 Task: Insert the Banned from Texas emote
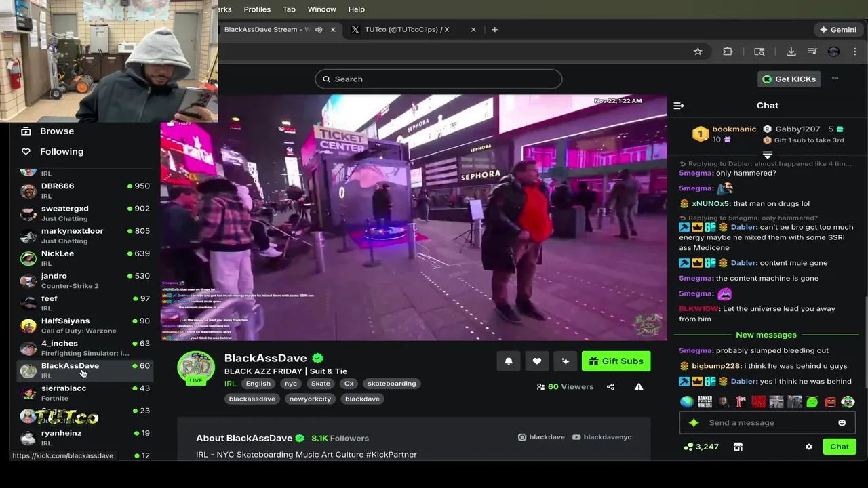(758, 402)
